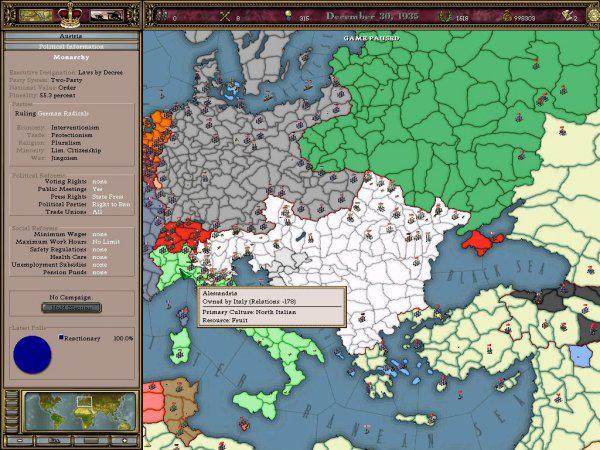Select the Public Meetings reform row
600x450 pixels.
(72, 189)
